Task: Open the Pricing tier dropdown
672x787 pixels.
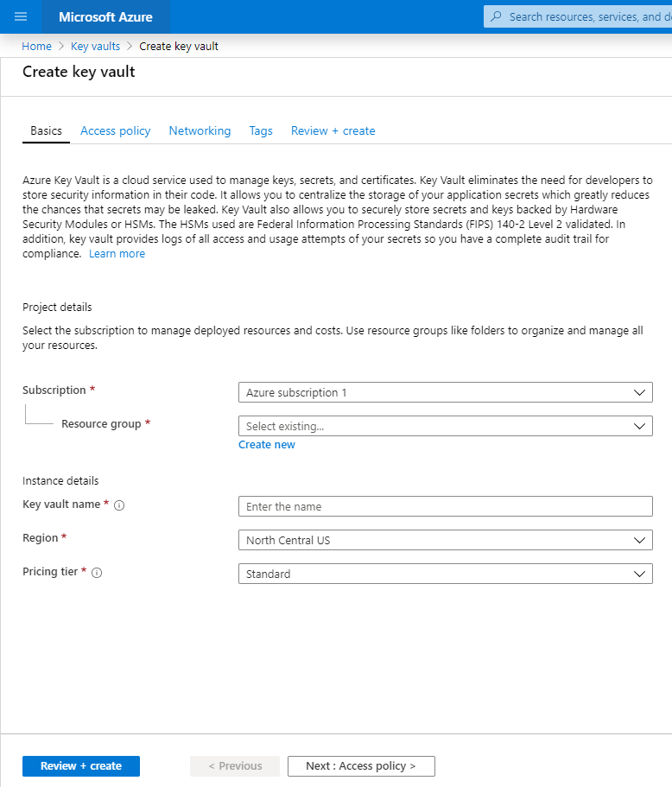Action: click(445, 574)
